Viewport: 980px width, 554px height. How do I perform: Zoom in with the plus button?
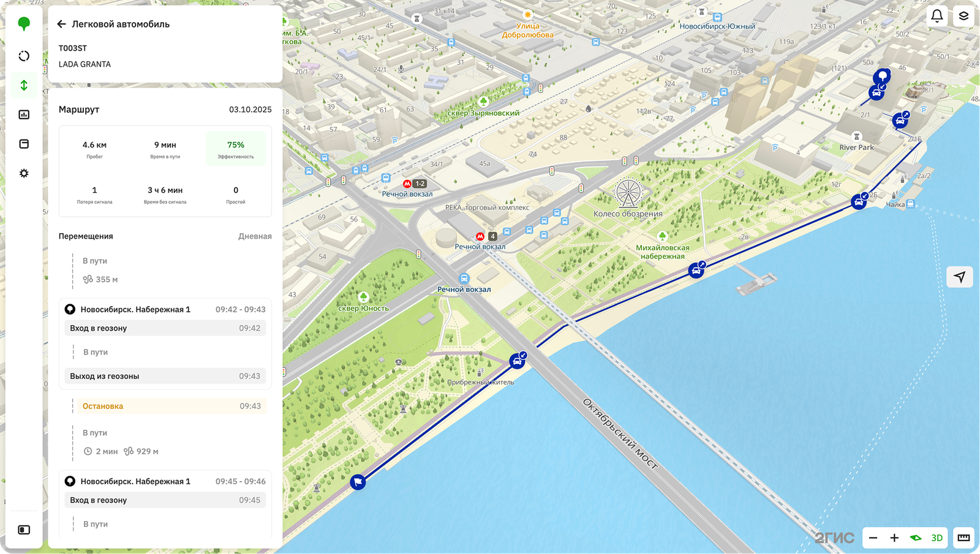894,538
